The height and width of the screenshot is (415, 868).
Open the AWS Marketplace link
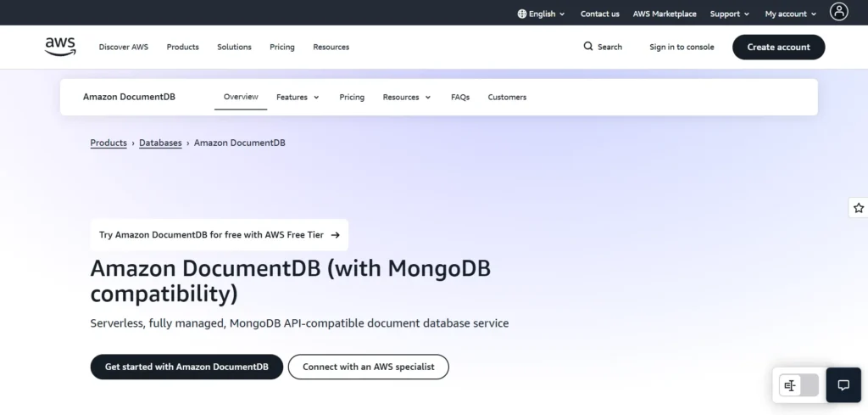pyautogui.click(x=665, y=14)
